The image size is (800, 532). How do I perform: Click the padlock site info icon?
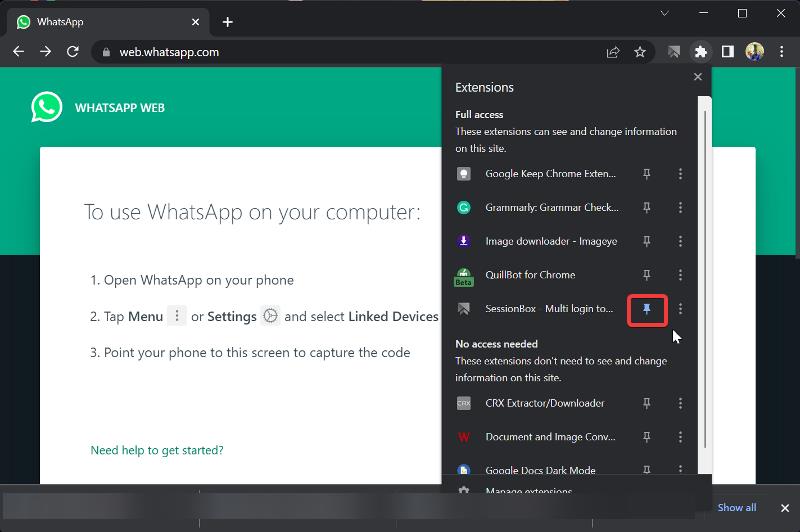tap(106, 52)
